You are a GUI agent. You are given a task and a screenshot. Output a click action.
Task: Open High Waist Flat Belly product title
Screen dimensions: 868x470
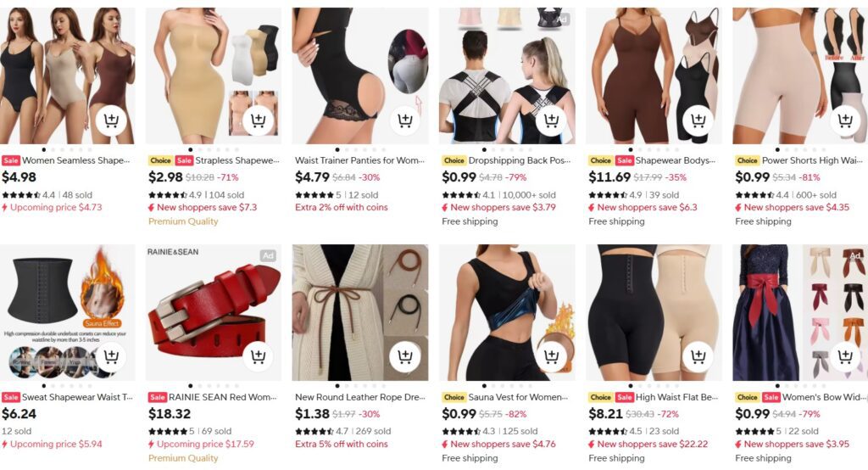[676, 397]
